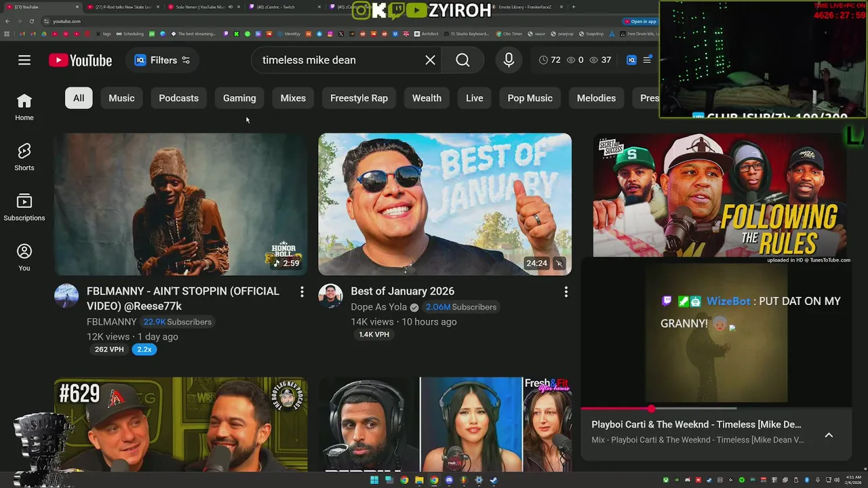
Task: Select the Mixes filter chip
Action: 293,98
